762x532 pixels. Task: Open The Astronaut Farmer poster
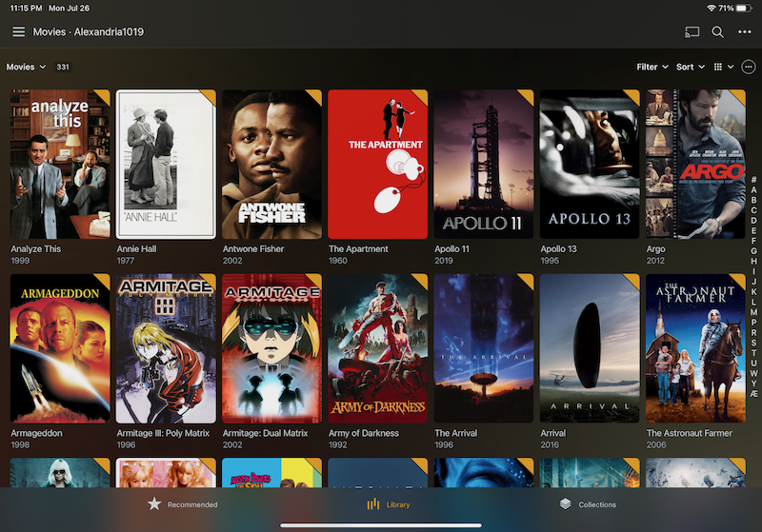(696, 348)
